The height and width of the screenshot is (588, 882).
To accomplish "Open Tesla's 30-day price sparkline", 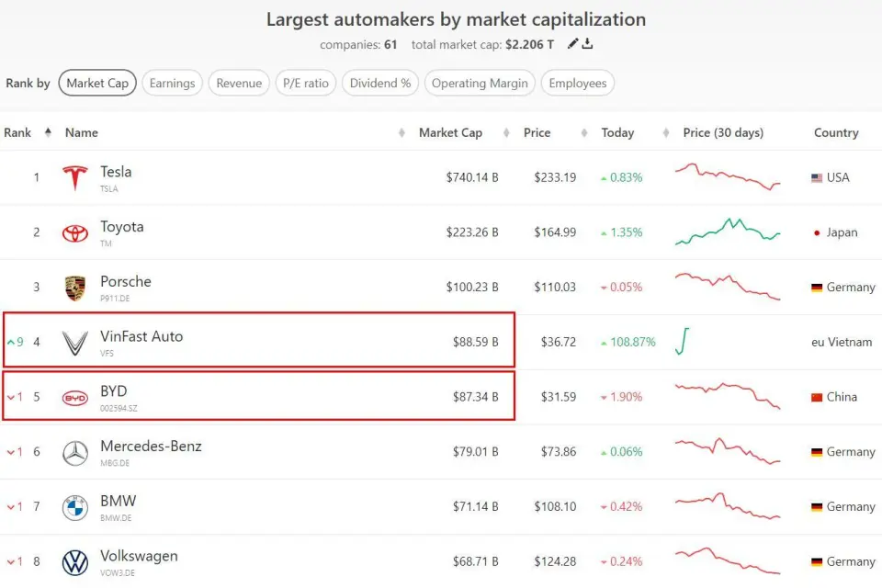I will click(728, 176).
